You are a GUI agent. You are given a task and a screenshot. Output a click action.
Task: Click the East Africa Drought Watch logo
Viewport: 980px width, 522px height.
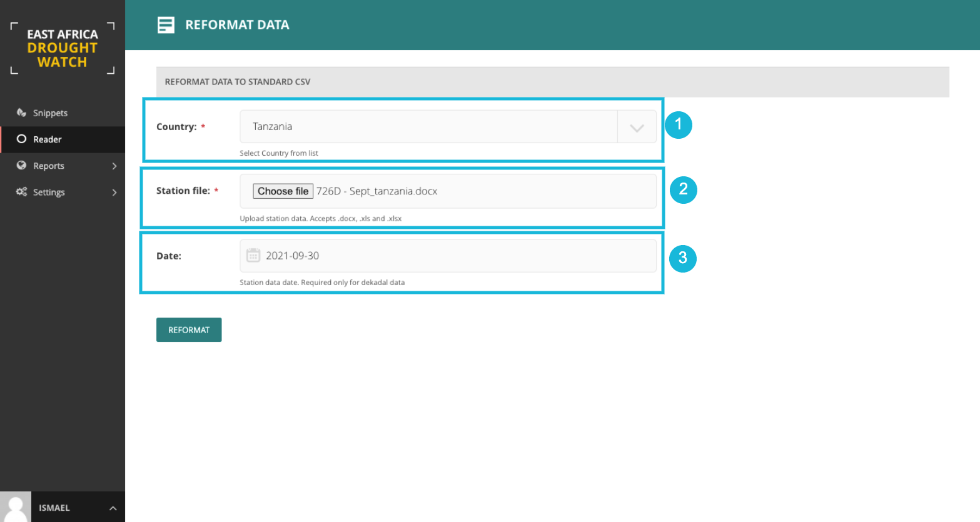tap(63, 48)
